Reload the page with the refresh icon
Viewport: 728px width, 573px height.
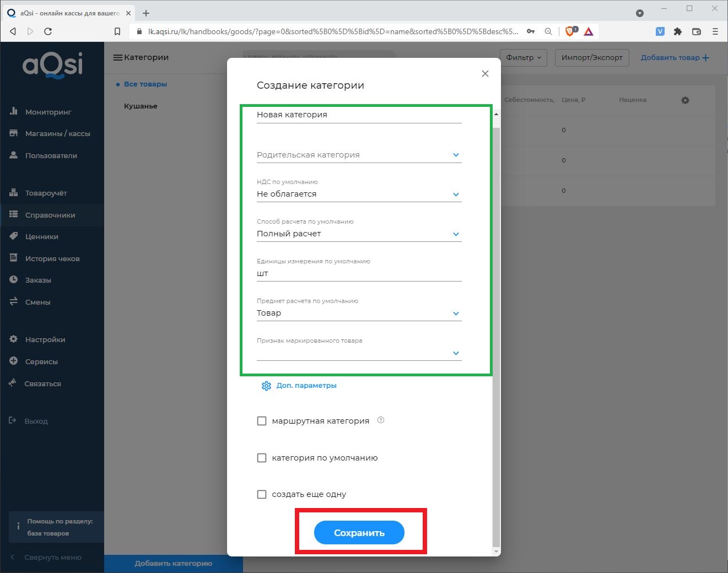pos(48,31)
